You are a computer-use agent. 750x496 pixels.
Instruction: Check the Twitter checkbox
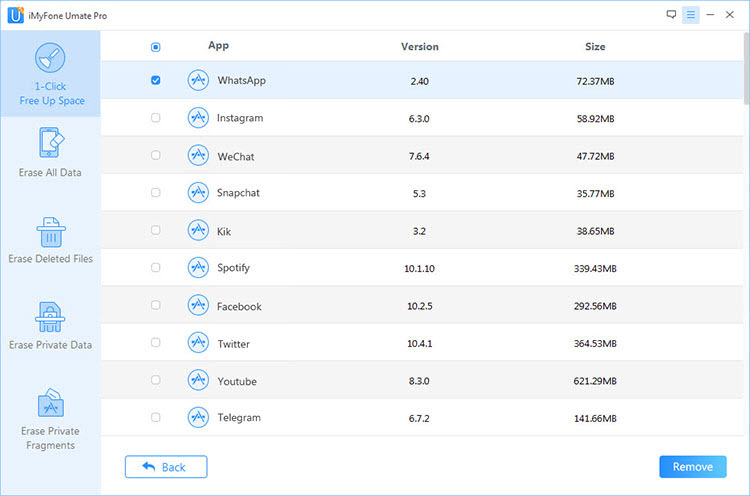pyautogui.click(x=155, y=342)
